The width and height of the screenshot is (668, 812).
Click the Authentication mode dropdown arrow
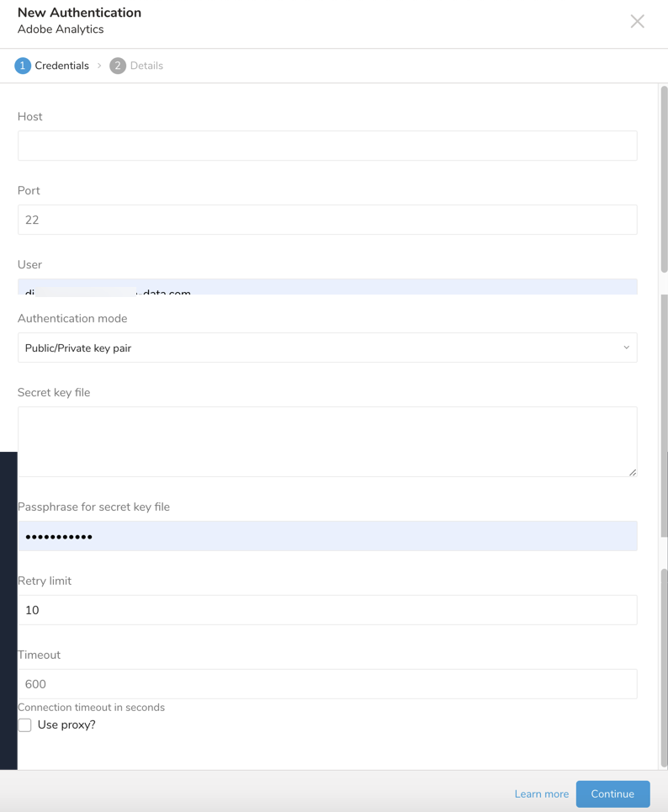[x=626, y=348]
